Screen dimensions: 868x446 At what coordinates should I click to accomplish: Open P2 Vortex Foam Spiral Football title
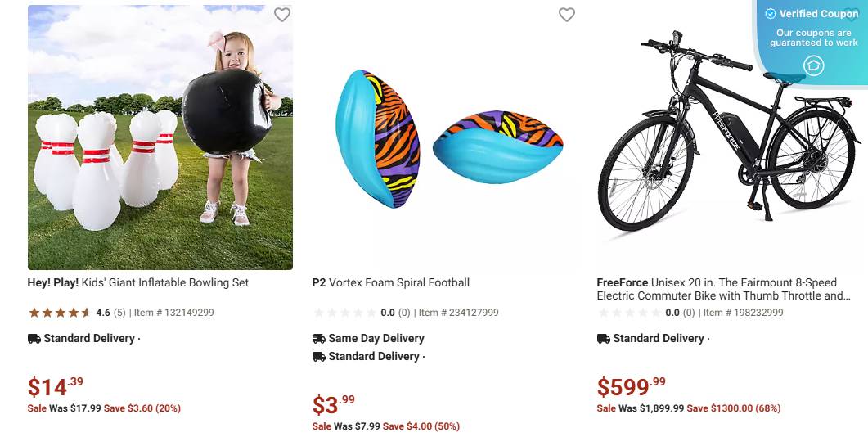click(391, 283)
